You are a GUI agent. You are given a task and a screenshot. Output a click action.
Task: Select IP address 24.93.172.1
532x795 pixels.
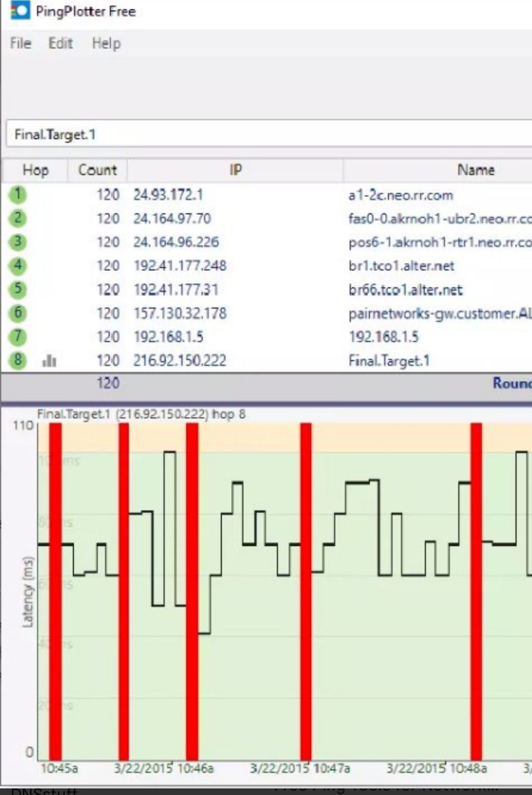click(168, 195)
